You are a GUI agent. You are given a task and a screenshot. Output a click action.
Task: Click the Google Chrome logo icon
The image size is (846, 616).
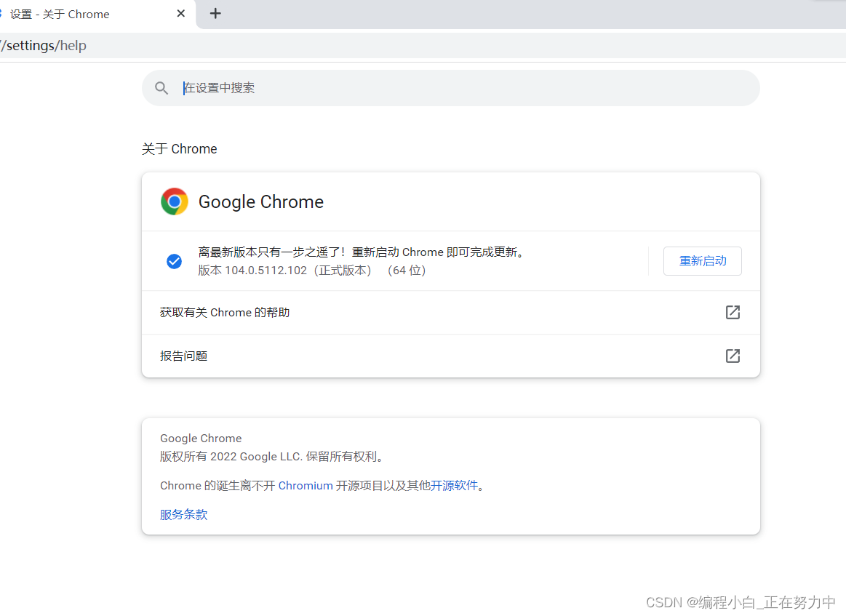175,201
